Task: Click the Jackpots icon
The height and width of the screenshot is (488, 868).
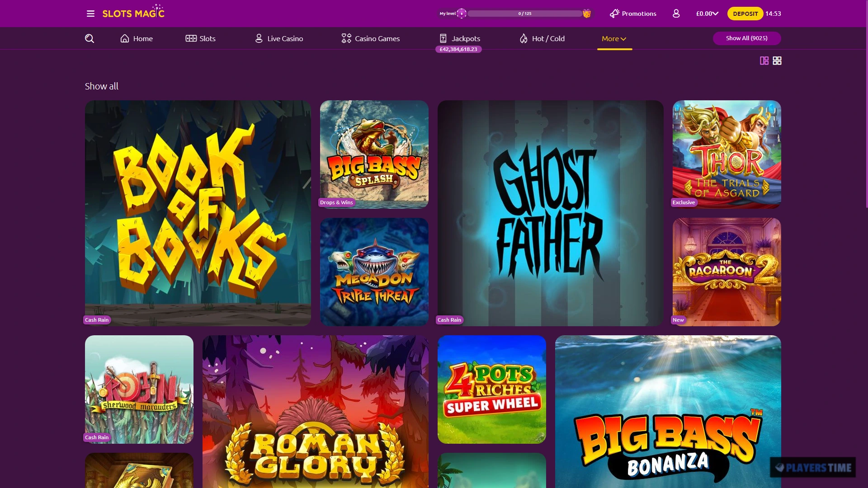Action: point(443,38)
